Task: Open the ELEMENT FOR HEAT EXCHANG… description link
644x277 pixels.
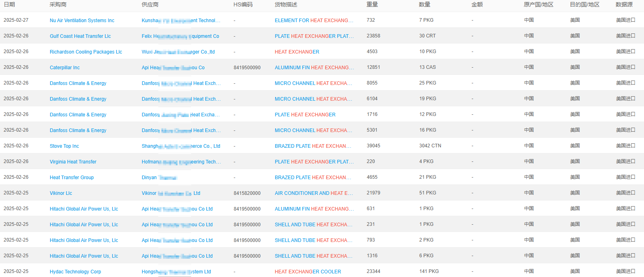Action: pyautogui.click(x=314, y=21)
